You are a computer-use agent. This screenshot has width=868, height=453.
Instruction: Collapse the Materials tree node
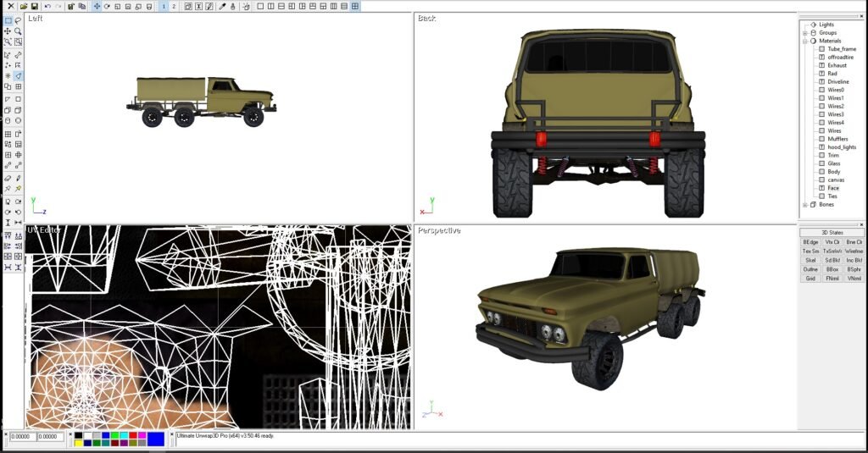804,41
